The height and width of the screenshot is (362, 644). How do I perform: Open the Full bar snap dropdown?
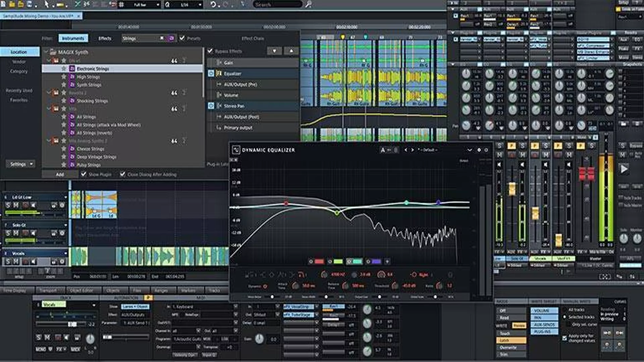click(158, 5)
